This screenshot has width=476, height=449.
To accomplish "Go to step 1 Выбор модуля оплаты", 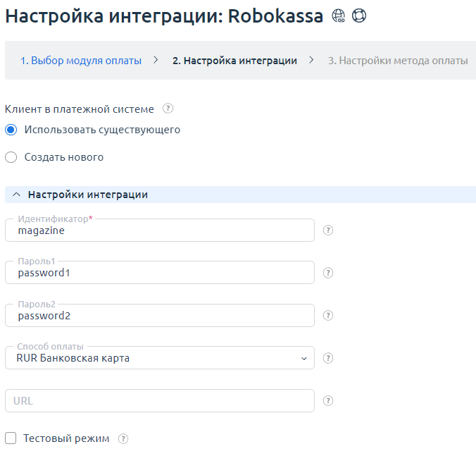I will 80,61.
